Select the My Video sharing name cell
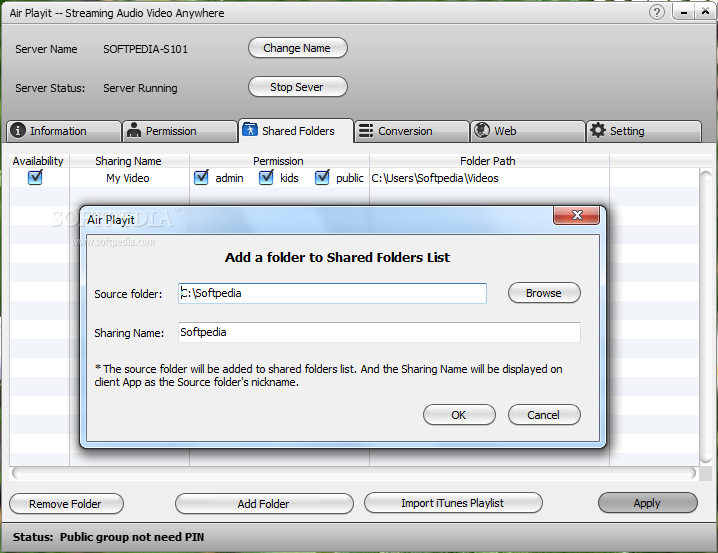The height and width of the screenshot is (553, 718). point(128,178)
